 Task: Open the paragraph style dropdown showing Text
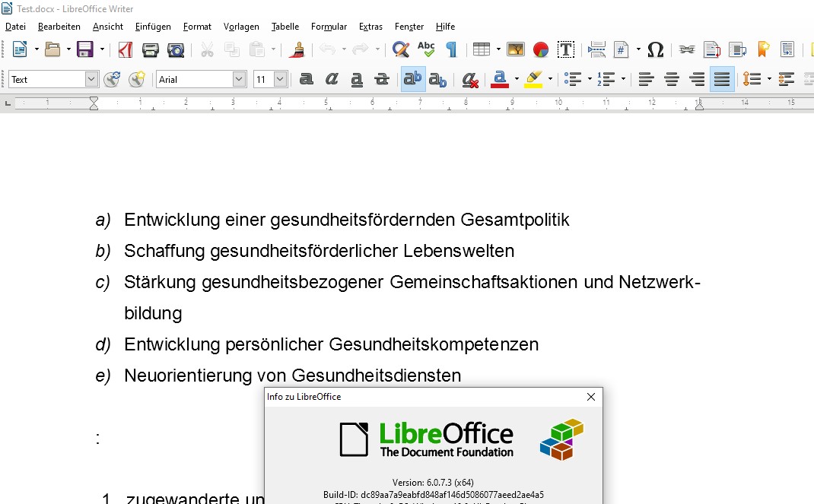pyautogui.click(x=91, y=79)
